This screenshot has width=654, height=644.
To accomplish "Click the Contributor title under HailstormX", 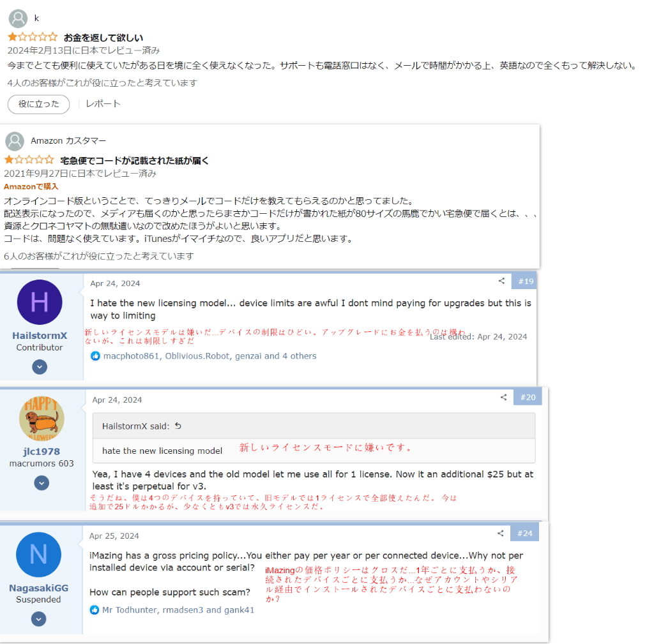I will click(x=40, y=348).
